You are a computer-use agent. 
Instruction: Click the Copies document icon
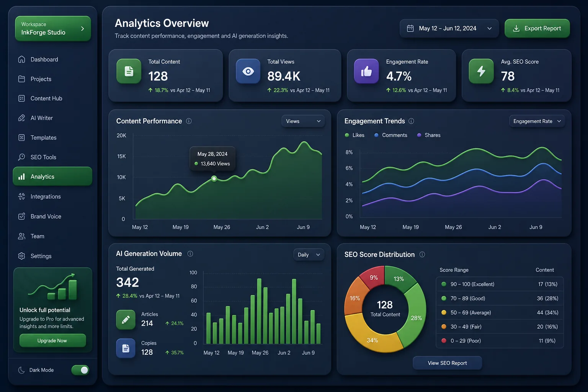(126, 348)
